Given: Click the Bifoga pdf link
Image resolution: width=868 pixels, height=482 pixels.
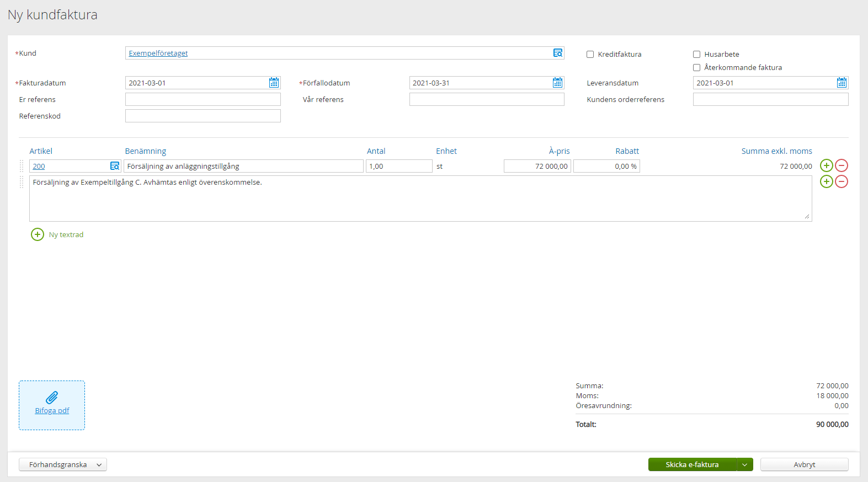Looking at the screenshot, I should click(52, 410).
